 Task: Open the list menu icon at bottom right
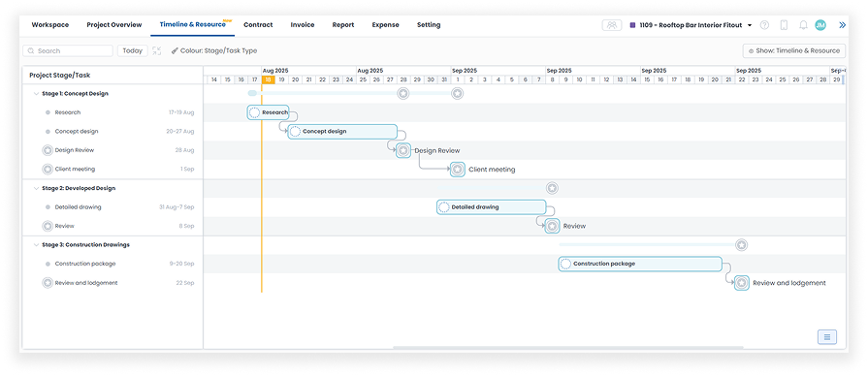827,336
